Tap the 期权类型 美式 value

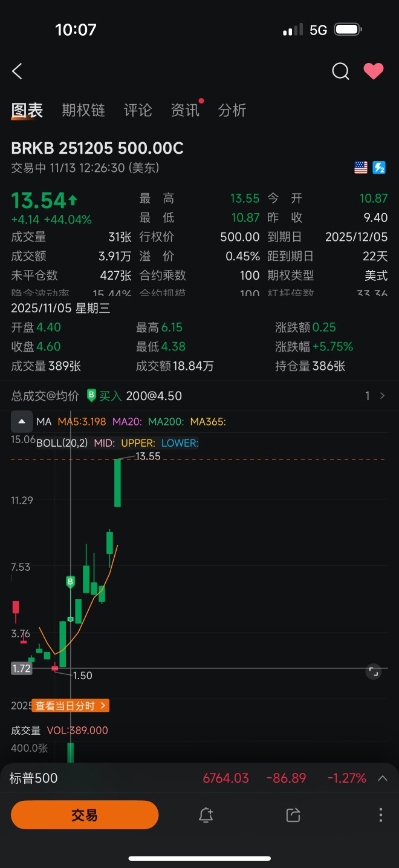click(376, 275)
